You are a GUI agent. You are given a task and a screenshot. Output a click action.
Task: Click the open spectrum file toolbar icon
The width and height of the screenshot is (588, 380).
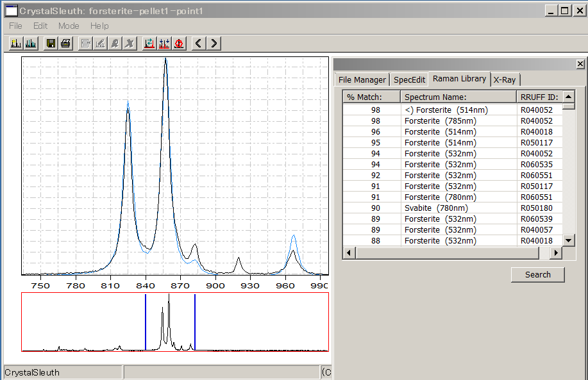click(16, 43)
